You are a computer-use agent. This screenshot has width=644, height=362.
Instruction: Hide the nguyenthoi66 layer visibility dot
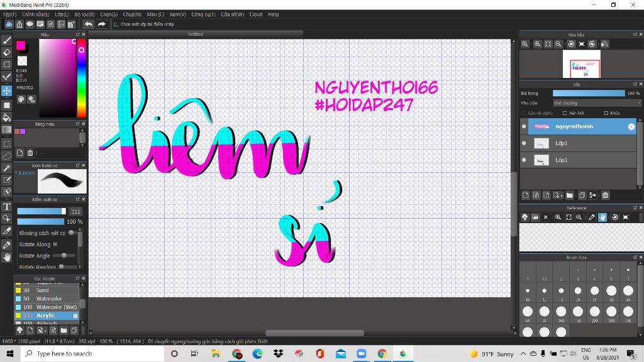click(524, 126)
